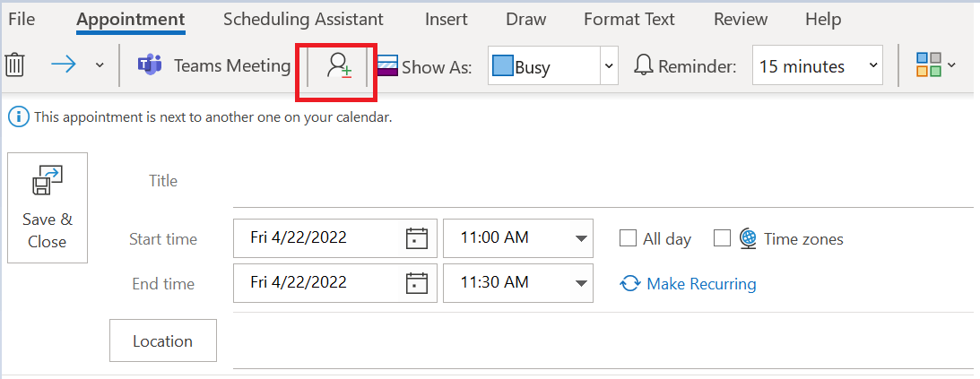Click into the Title input field

(603, 182)
